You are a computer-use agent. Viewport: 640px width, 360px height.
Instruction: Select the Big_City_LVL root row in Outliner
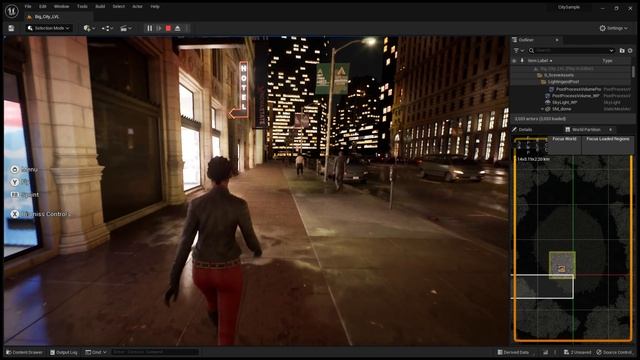pos(570,69)
